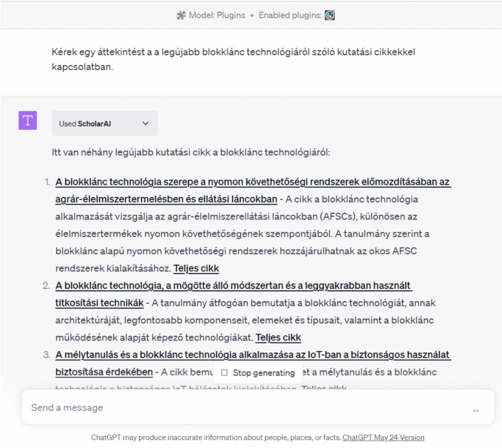Open the second article on titkosítási technikák

[234, 294]
